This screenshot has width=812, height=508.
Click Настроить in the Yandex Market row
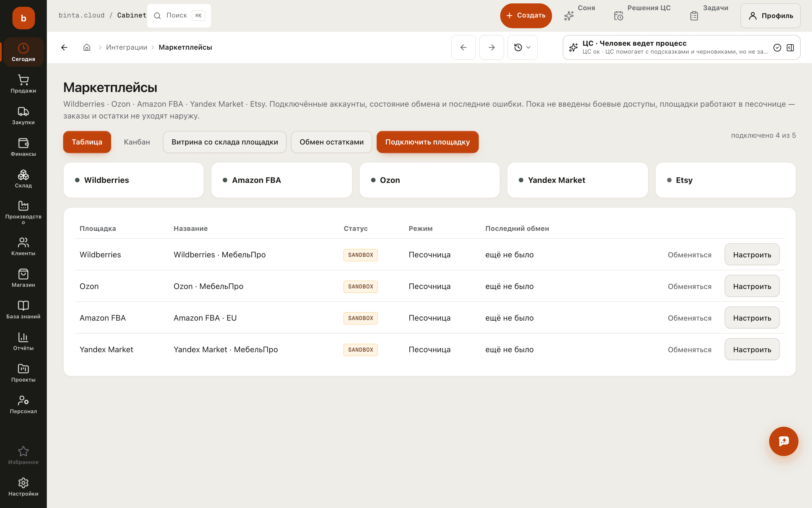tap(752, 349)
